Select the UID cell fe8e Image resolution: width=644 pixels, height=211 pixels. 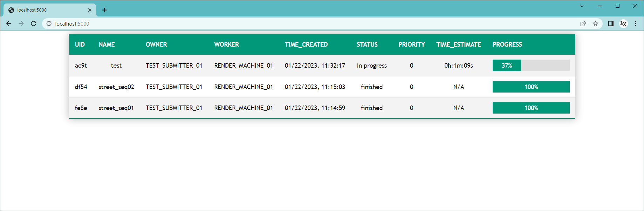(x=81, y=108)
